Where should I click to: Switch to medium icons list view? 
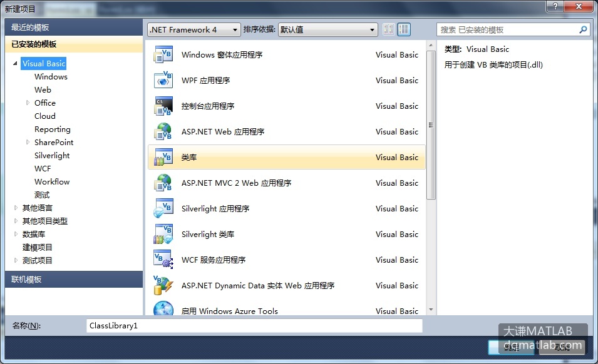click(404, 29)
